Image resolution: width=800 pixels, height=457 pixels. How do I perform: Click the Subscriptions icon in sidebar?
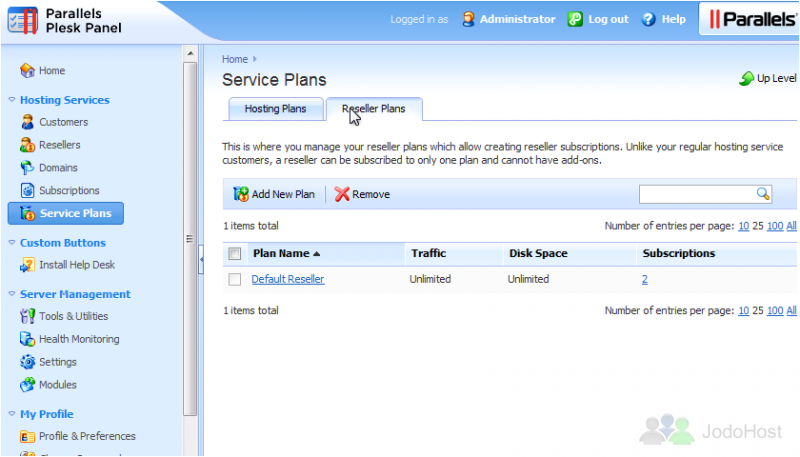pyautogui.click(x=27, y=190)
